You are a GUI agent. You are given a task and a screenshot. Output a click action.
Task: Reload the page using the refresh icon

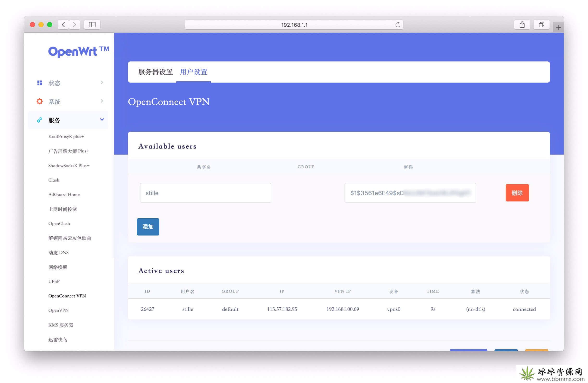pos(398,24)
